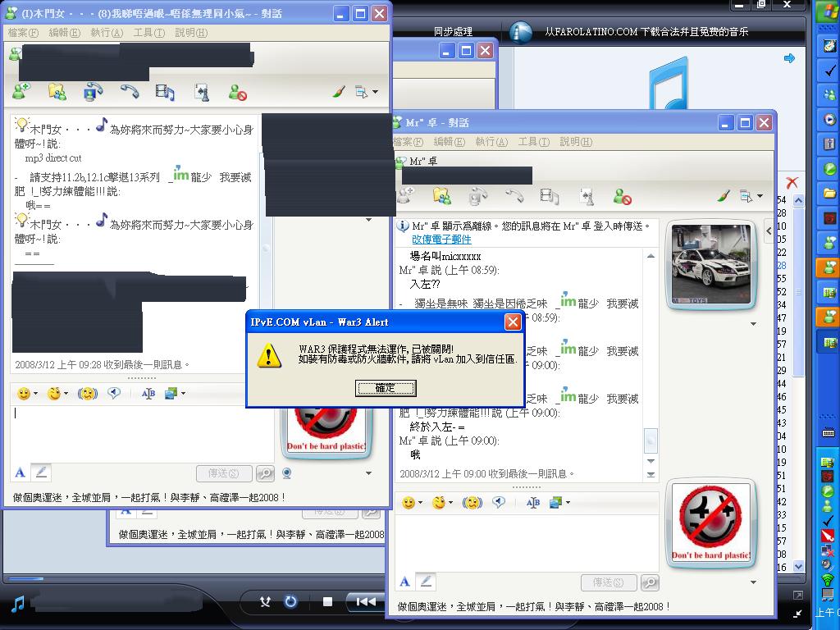Block contact icon in Mr" 卓 chat
This screenshot has height=630, width=840.
[623, 196]
